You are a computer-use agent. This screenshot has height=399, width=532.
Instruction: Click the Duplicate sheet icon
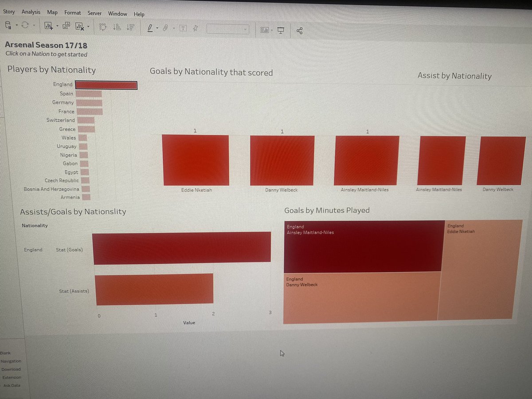pos(66,26)
